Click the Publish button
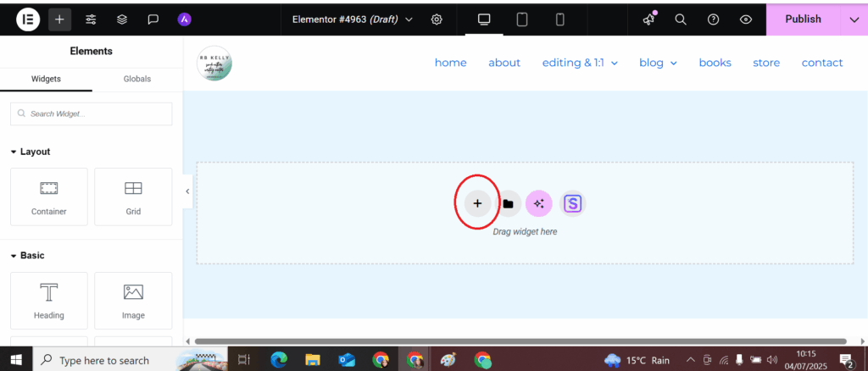Viewport: 868px width, 371px height. (804, 19)
